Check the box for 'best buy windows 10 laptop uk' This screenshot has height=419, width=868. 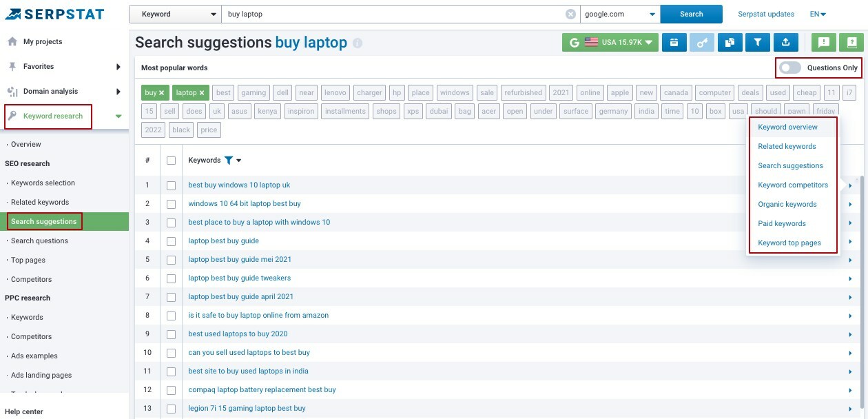171,185
